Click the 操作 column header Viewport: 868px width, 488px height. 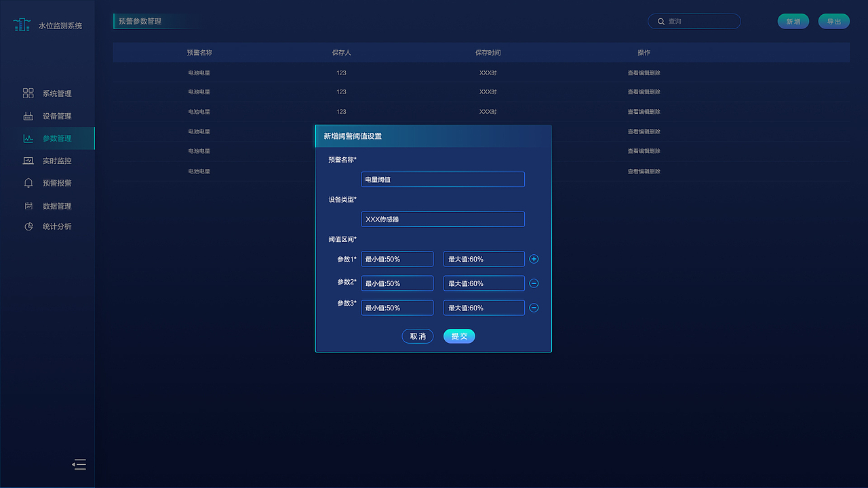coord(644,53)
